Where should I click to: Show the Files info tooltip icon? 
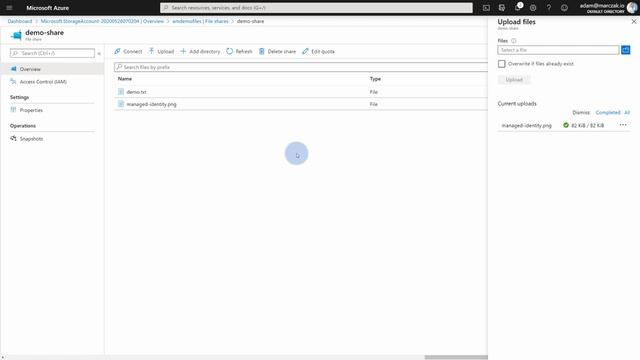pyautogui.click(x=513, y=41)
